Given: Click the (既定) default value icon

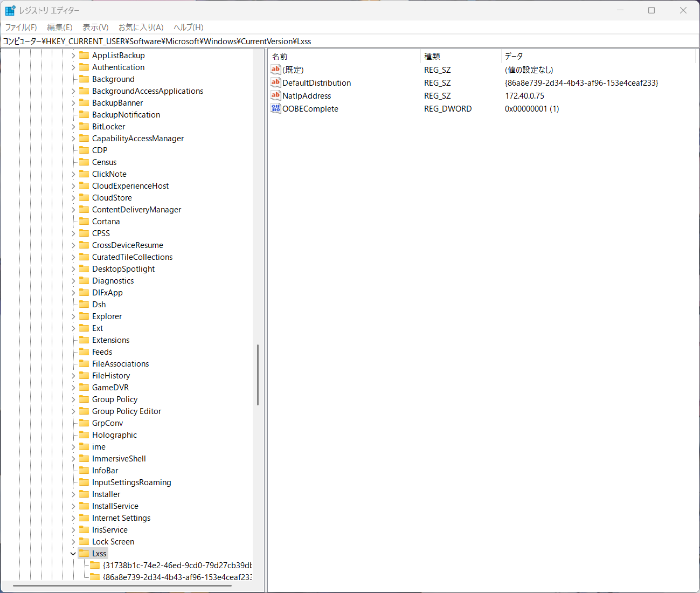Looking at the screenshot, I should tap(275, 70).
